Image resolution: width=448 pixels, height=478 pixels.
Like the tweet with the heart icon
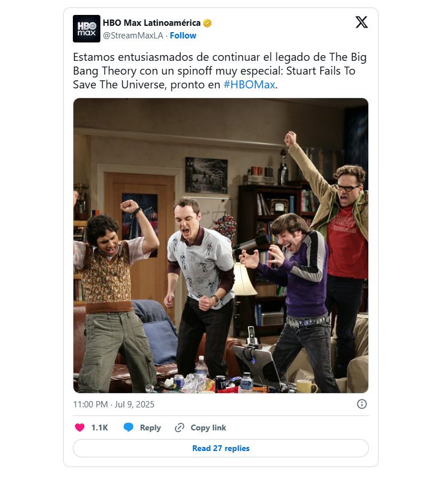pos(80,428)
